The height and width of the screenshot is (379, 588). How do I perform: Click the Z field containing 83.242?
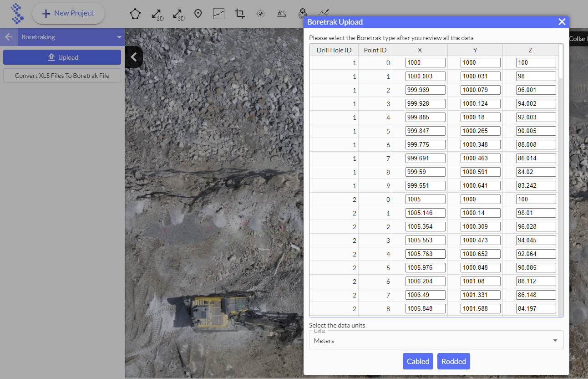point(536,185)
